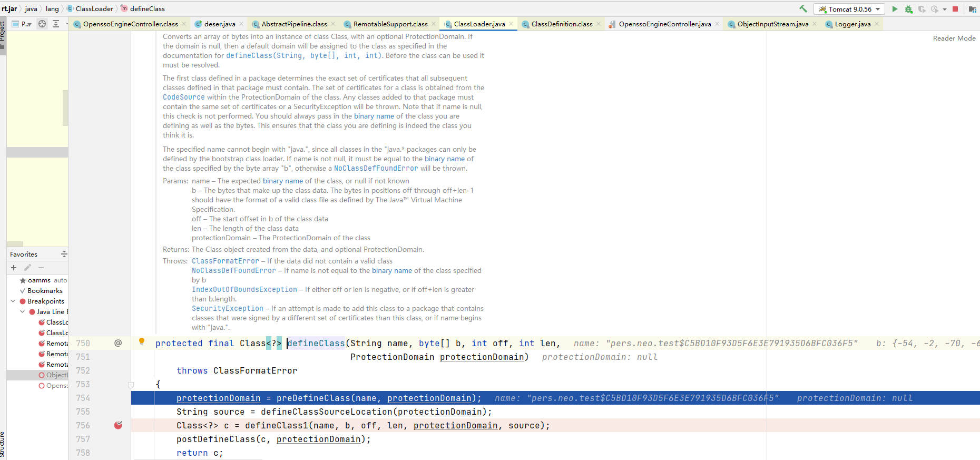This screenshot has height=460, width=980.
Task: Close the Logger.java tab
Action: coord(877,24)
